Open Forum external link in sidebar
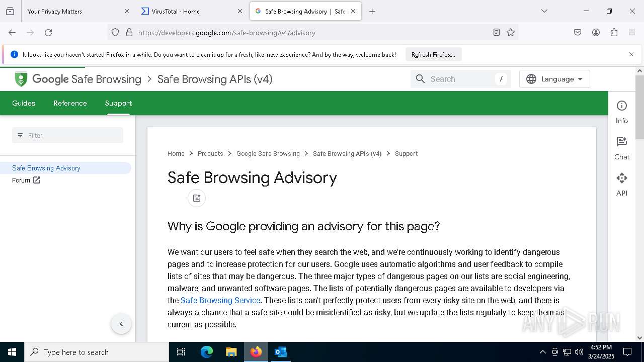 (x=26, y=180)
